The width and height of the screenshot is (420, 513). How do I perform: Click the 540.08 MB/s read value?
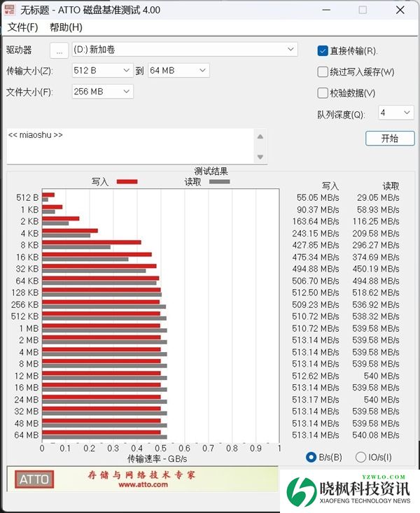[376, 435]
